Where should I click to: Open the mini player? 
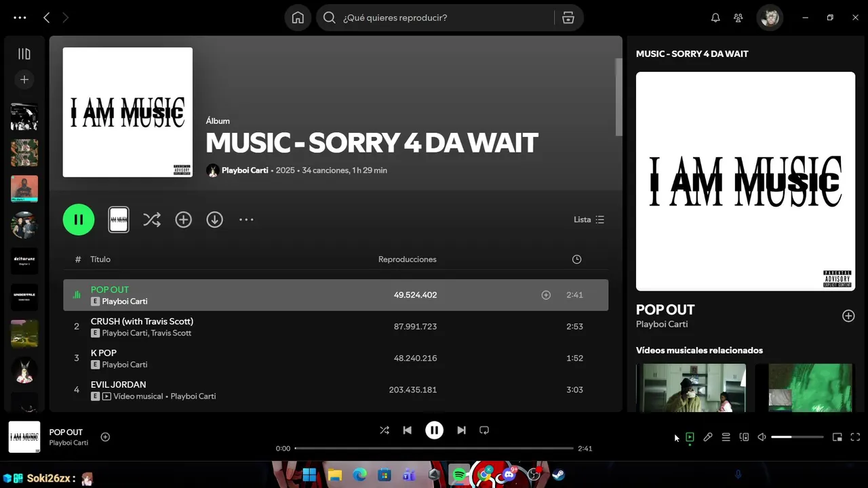tap(837, 437)
